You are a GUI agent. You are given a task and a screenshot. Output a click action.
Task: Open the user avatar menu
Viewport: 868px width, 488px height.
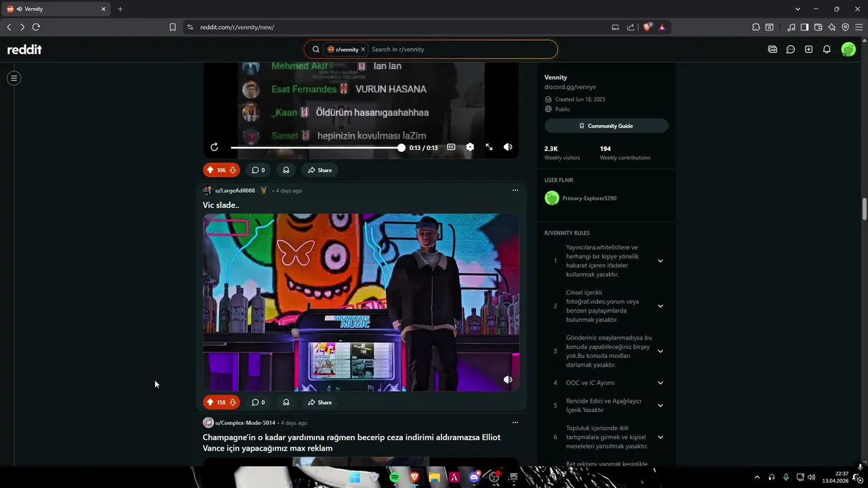coord(848,49)
